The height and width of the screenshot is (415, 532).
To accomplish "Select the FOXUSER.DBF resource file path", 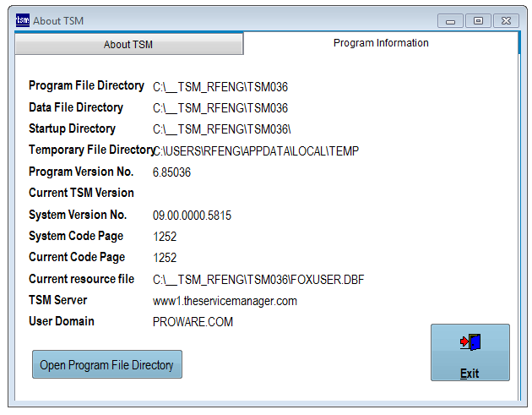I will pyautogui.click(x=258, y=280).
